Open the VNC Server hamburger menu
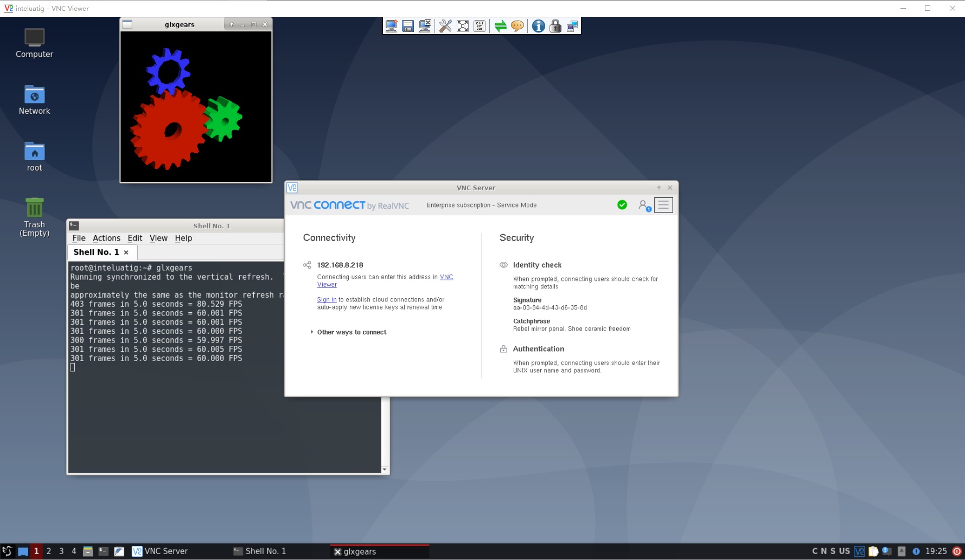 click(x=663, y=205)
